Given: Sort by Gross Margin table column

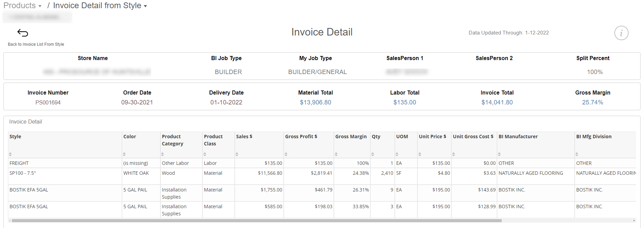Looking at the screenshot, I should click(336, 154).
